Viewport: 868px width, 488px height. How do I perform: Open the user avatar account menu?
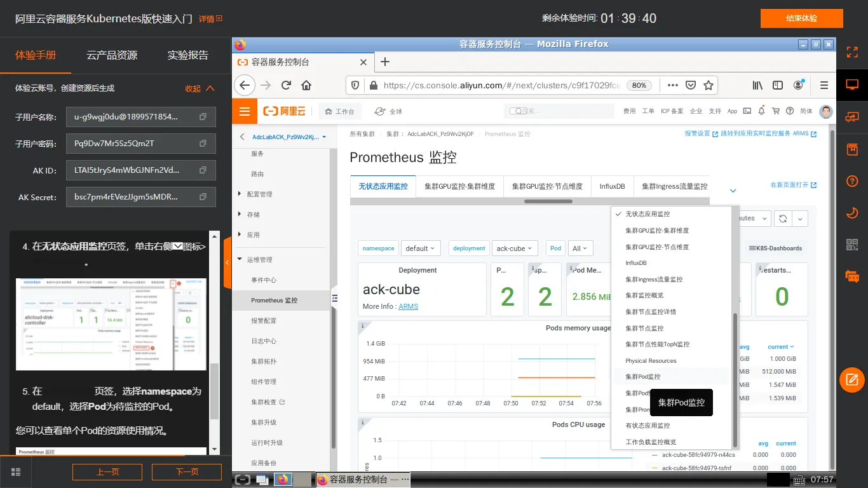[825, 111]
